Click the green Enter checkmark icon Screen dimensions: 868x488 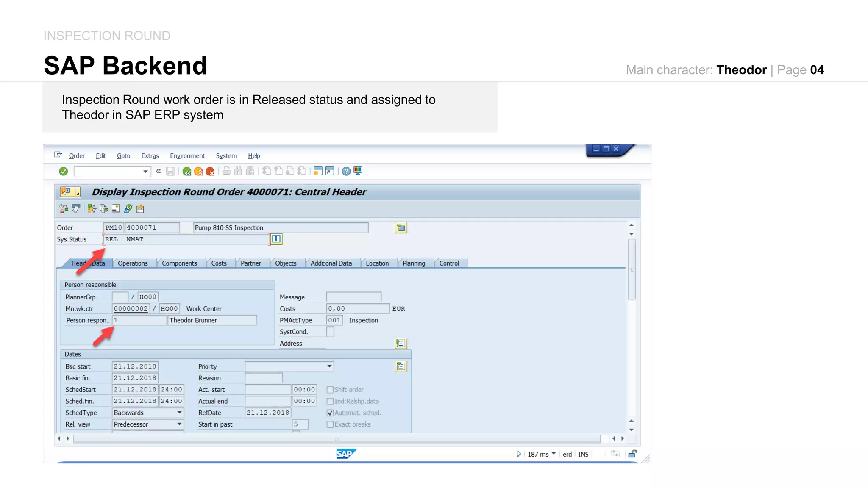click(63, 171)
